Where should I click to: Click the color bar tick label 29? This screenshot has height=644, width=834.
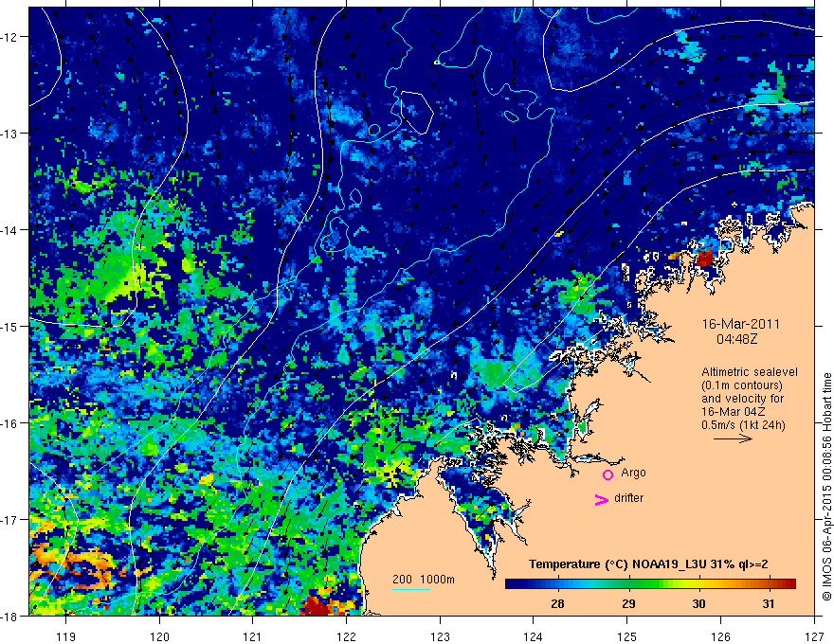[x=628, y=603]
